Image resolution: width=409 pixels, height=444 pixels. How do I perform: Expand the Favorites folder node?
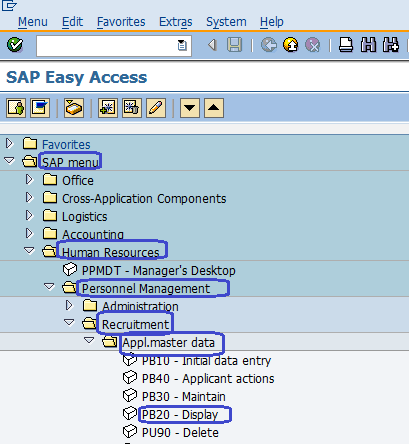pos(9,144)
